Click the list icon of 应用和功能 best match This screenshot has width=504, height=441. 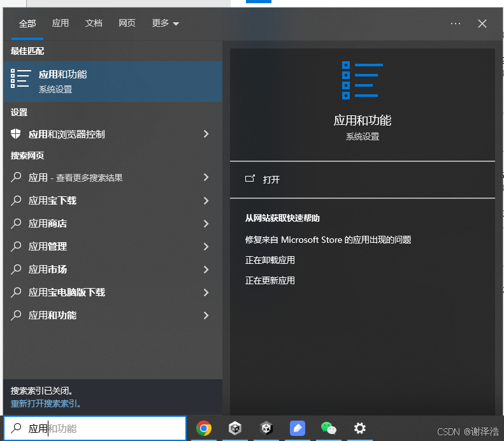(21, 78)
